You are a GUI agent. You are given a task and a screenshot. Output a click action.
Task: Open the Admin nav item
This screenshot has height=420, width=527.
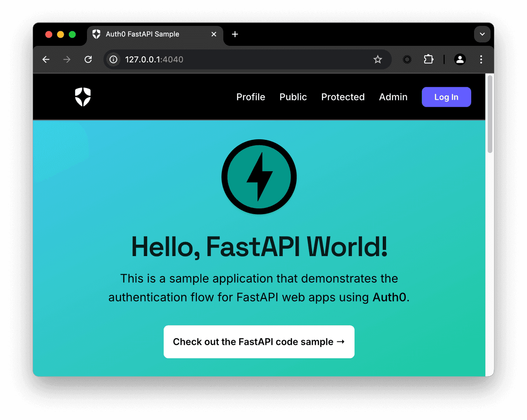click(x=393, y=97)
